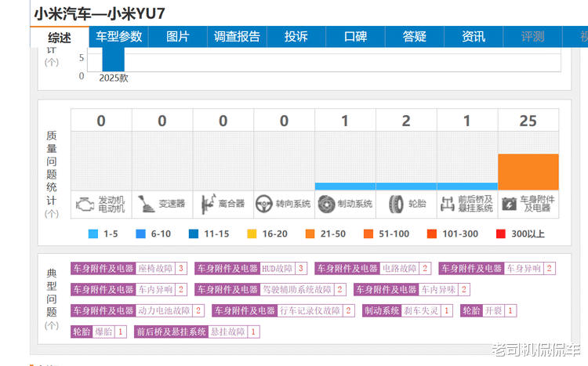This screenshot has width=588, height=366.
Task: Click the blue 2025款 chart bar
Action: (x=113, y=60)
